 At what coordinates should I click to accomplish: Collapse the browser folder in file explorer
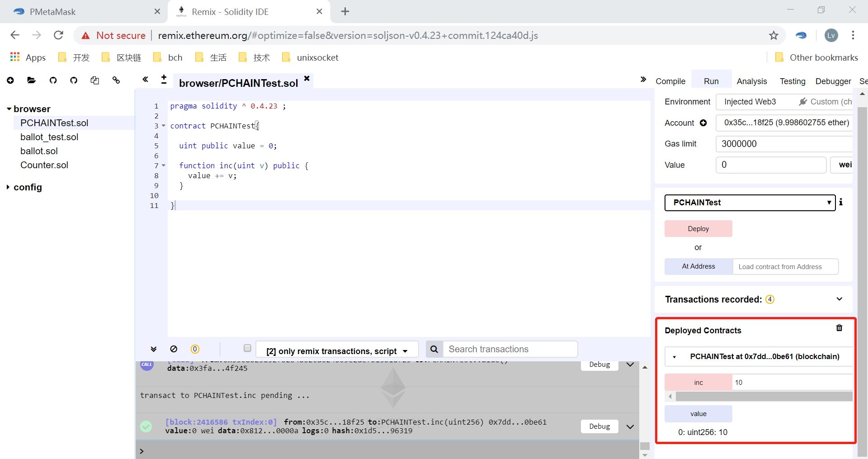tap(9, 109)
